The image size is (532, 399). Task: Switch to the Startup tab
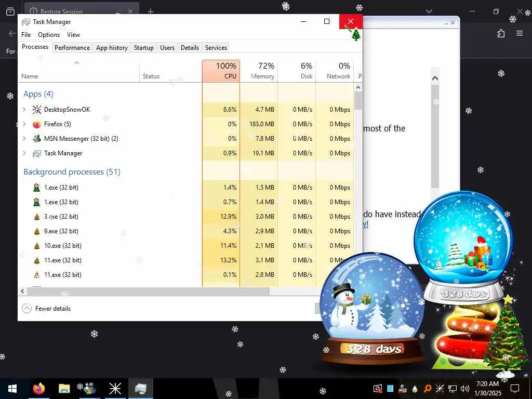tap(144, 48)
